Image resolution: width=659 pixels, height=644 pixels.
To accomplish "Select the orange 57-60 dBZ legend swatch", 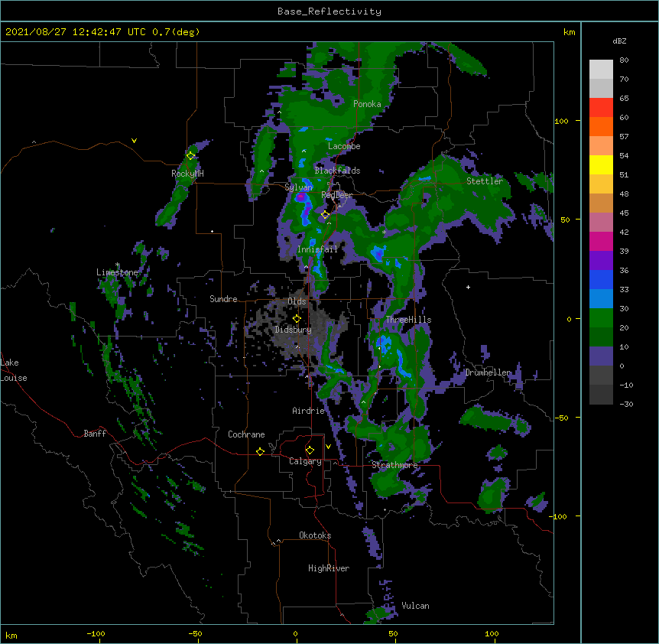I will (x=601, y=126).
